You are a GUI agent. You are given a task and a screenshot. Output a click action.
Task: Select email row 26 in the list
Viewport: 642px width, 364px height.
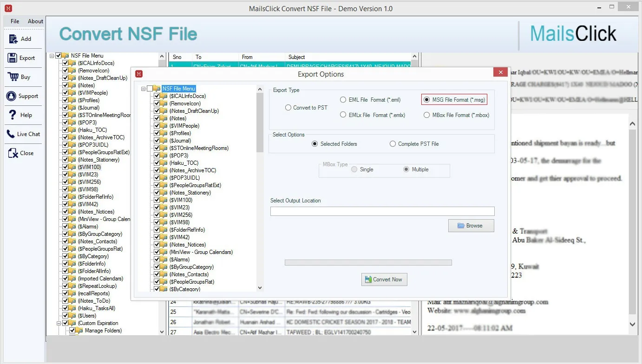click(290, 322)
